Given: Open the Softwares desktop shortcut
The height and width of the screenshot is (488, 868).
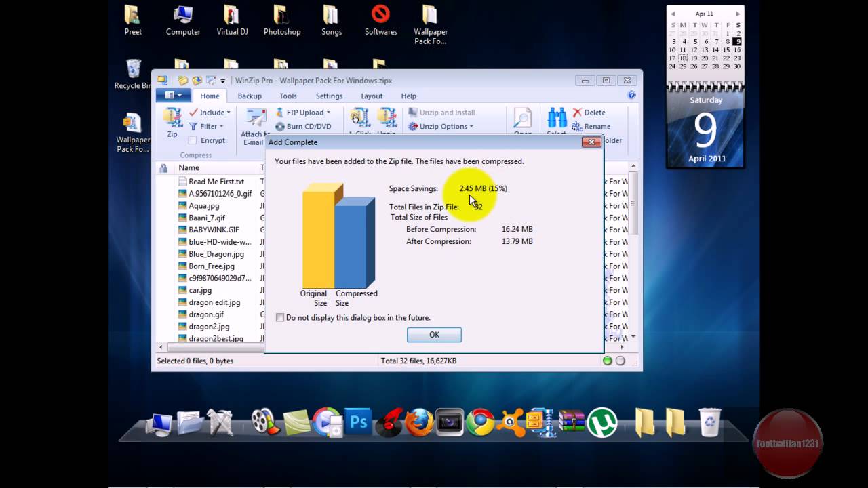Looking at the screenshot, I should click(381, 20).
